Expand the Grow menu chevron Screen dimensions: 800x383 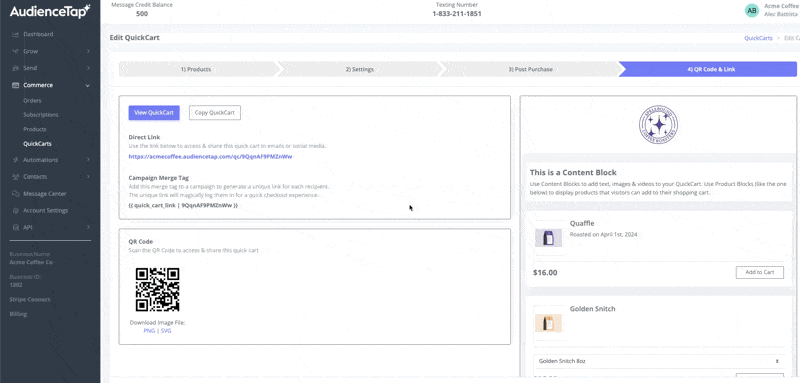(88, 52)
